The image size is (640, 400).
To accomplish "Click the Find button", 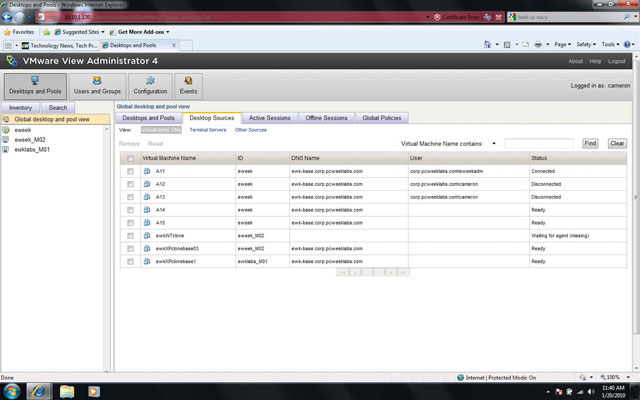I will [x=590, y=144].
